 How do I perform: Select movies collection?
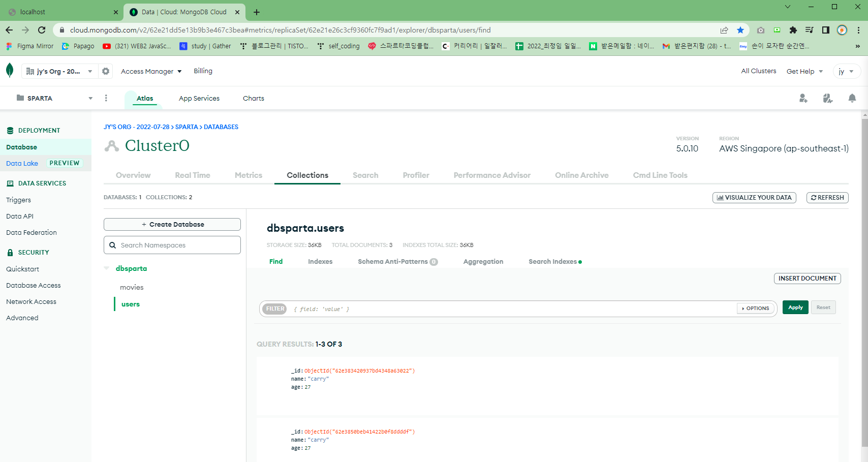click(132, 288)
